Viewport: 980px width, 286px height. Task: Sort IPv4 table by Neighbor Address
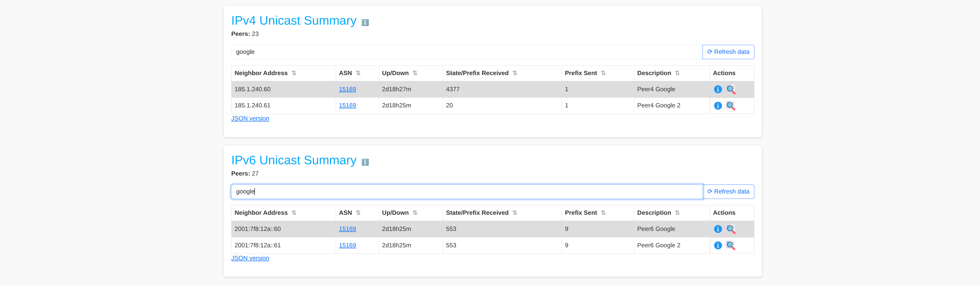click(x=294, y=73)
